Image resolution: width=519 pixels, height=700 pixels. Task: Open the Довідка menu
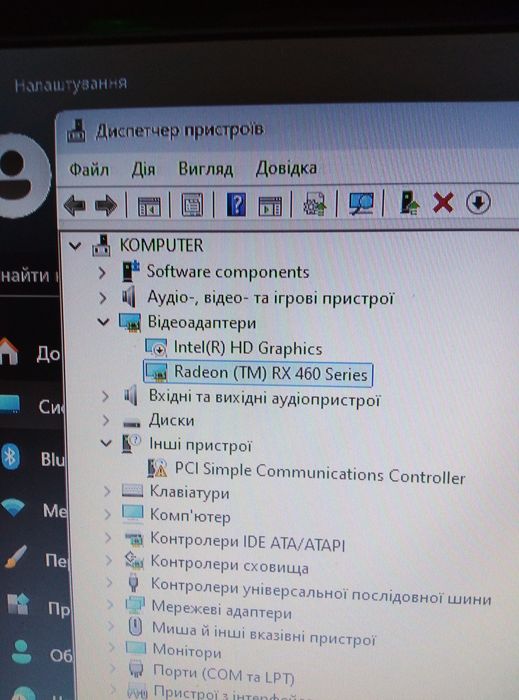click(x=286, y=168)
